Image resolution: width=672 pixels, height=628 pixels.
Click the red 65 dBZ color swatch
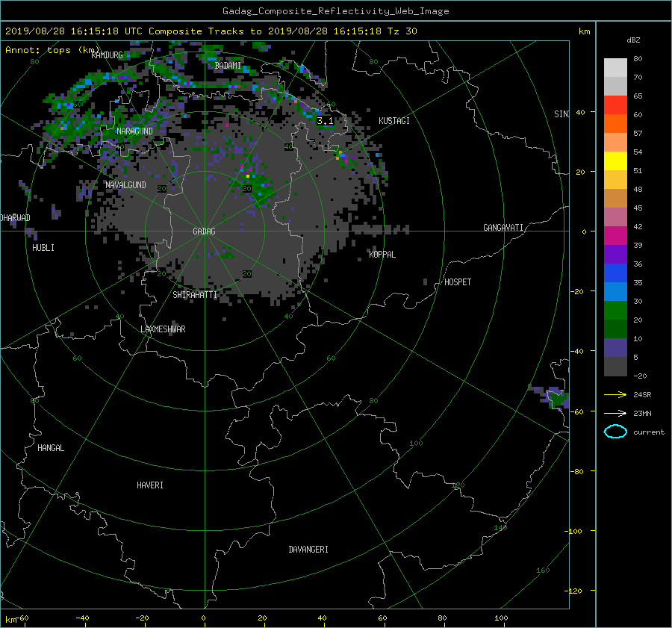pos(615,105)
